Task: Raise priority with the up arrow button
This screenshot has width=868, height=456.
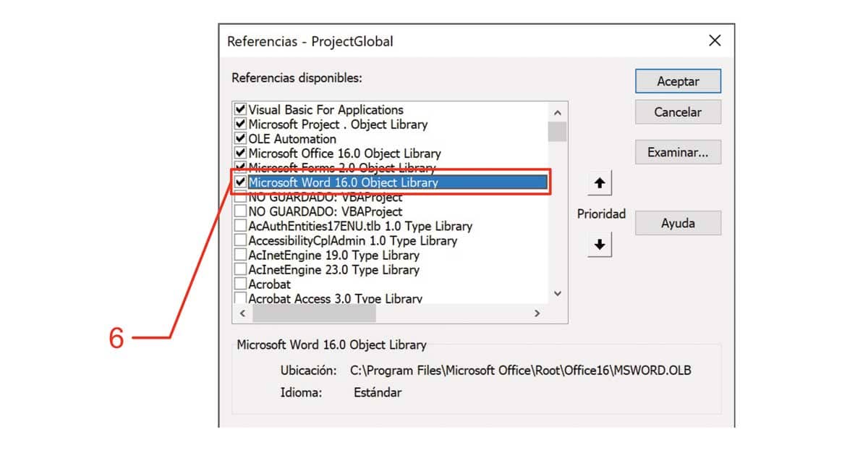Action: pos(599,184)
